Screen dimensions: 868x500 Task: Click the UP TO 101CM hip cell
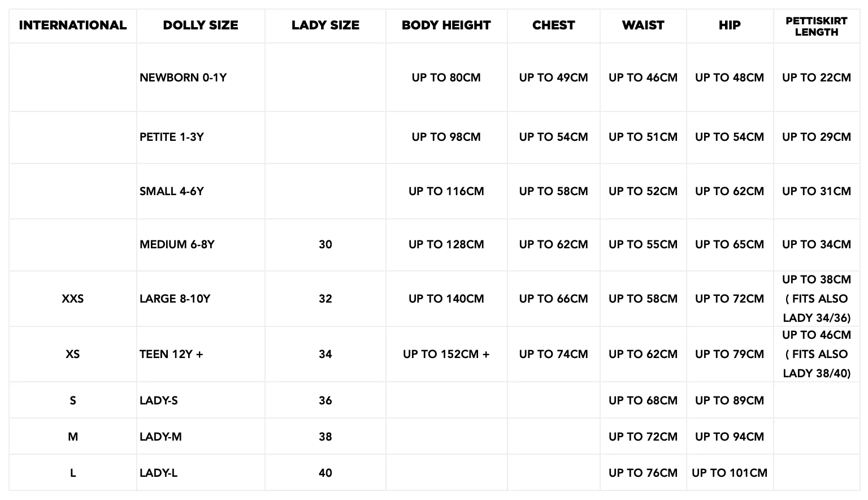pos(729,473)
